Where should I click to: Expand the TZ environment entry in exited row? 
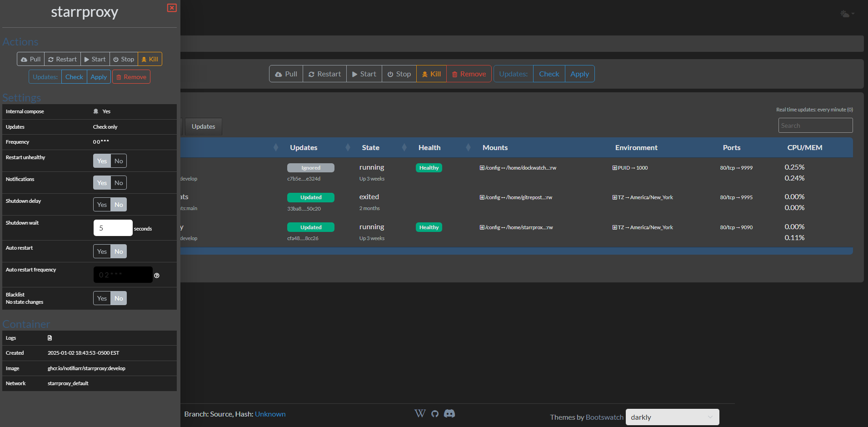point(614,197)
